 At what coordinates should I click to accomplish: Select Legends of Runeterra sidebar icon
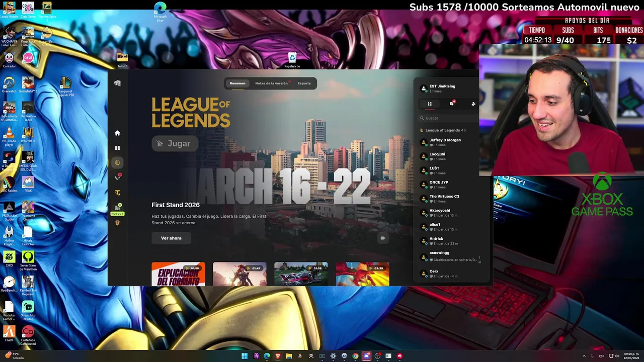[117, 223]
